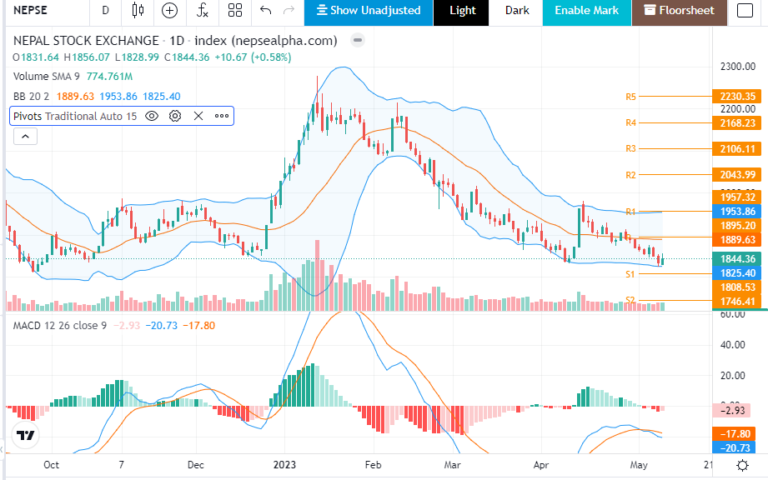This screenshot has height=480, width=768.
Task: Open the indicator templates grid icon
Action: [234, 11]
